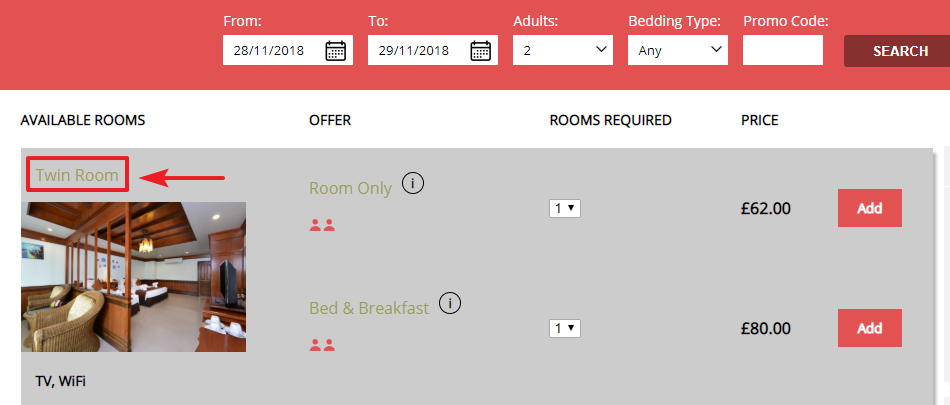The width and height of the screenshot is (950, 405).
Task: Add the £80.00 Bed & Breakfast offer
Action: point(869,328)
